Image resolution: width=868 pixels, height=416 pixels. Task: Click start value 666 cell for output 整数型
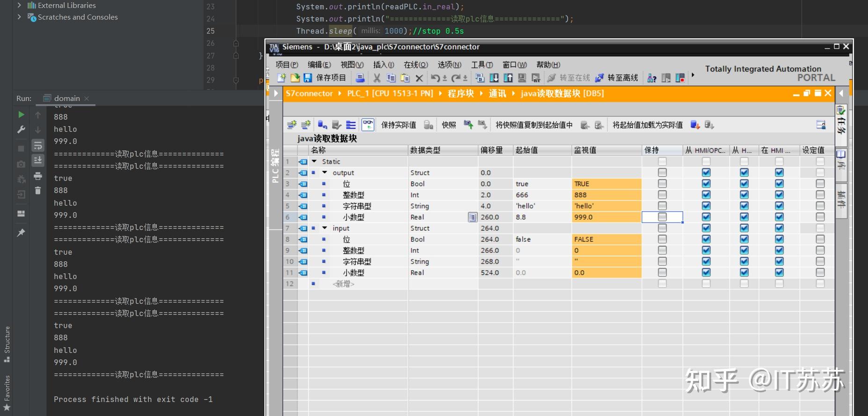click(x=542, y=195)
